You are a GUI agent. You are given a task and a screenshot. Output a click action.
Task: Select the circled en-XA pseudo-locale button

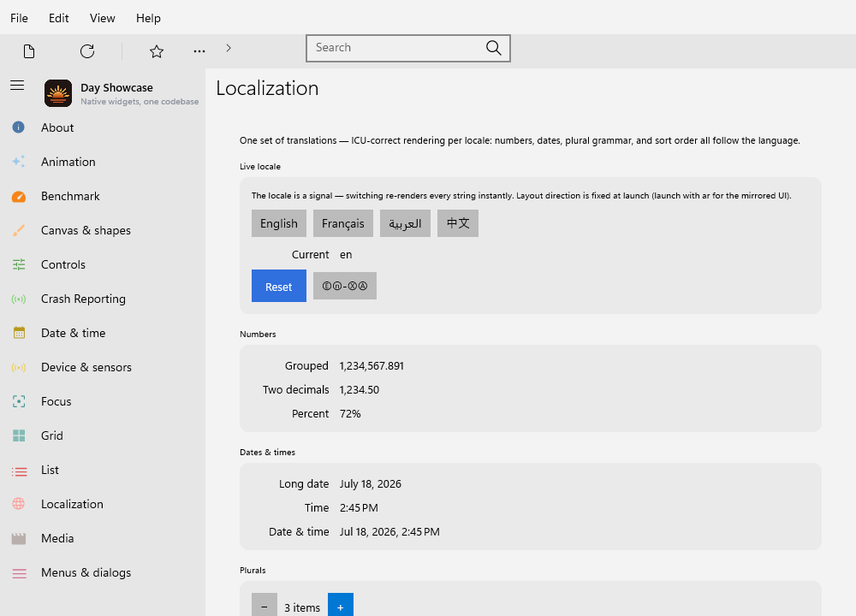coord(344,286)
